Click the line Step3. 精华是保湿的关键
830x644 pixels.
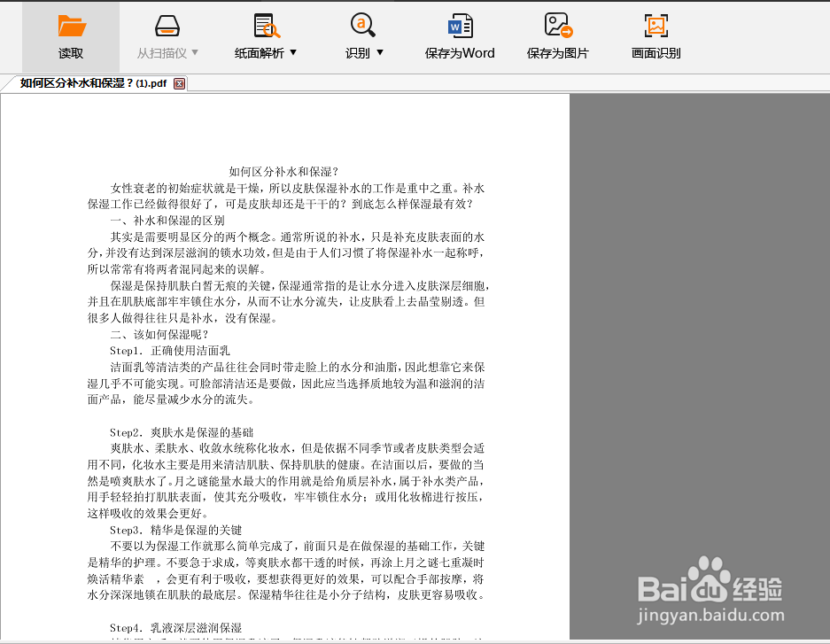pos(175,530)
